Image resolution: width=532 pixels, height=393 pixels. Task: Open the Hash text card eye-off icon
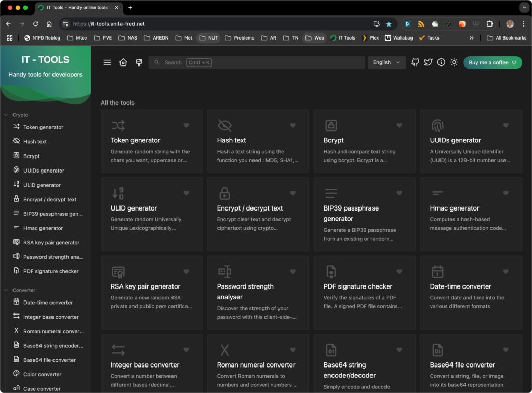coord(224,126)
